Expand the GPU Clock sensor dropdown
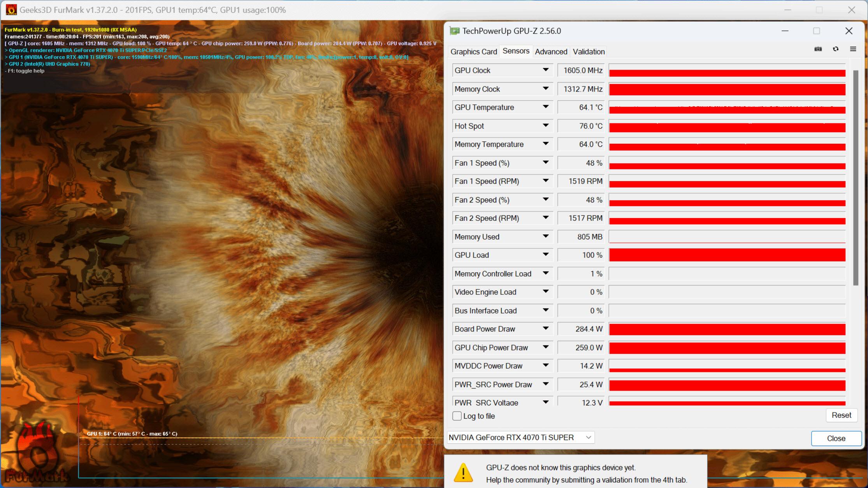The image size is (868, 488). (x=545, y=70)
